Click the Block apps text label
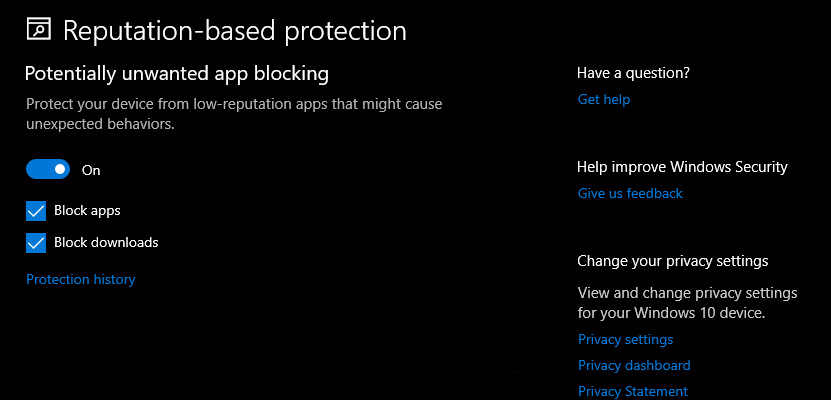Image resolution: width=831 pixels, height=400 pixels. pos(87,211)
